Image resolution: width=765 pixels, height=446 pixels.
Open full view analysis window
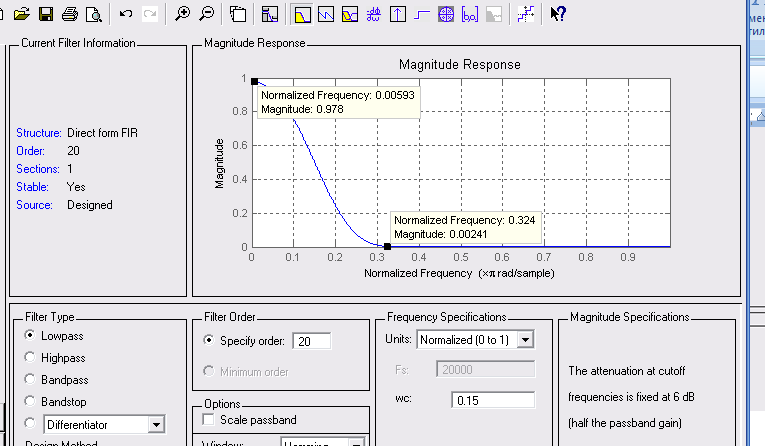click(x=238, y=14)
